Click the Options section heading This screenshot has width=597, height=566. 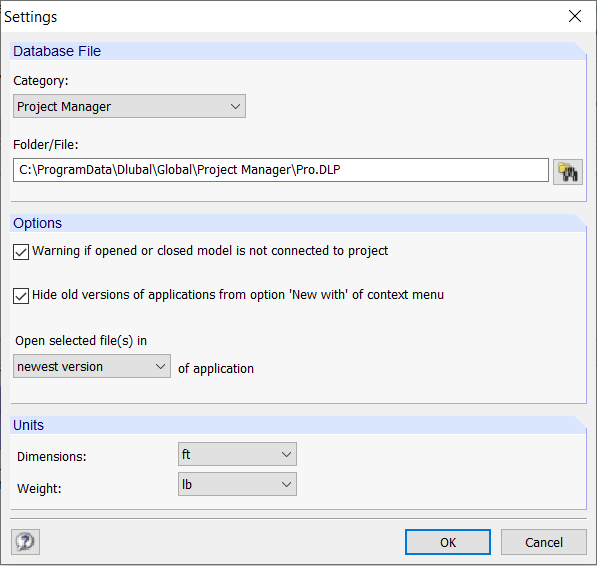(x=37, y=223)
